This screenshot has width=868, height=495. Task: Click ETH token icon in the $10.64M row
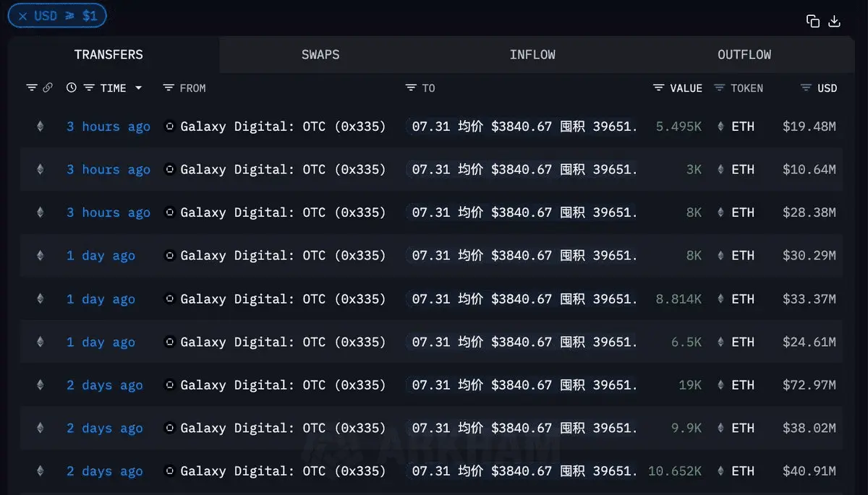click(720, 169)
